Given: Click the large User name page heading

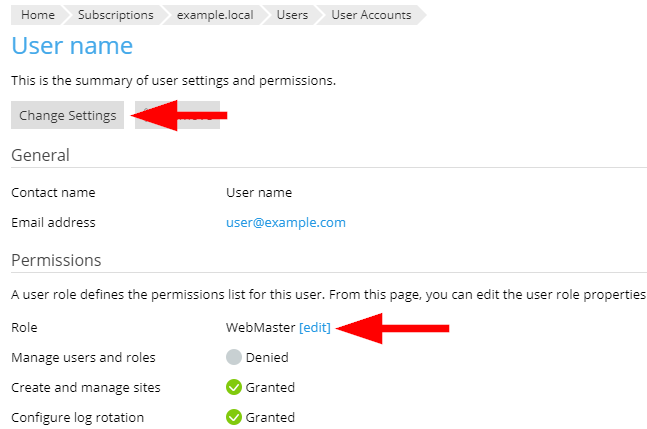Looking at the screenshot, I should (72, 46).
